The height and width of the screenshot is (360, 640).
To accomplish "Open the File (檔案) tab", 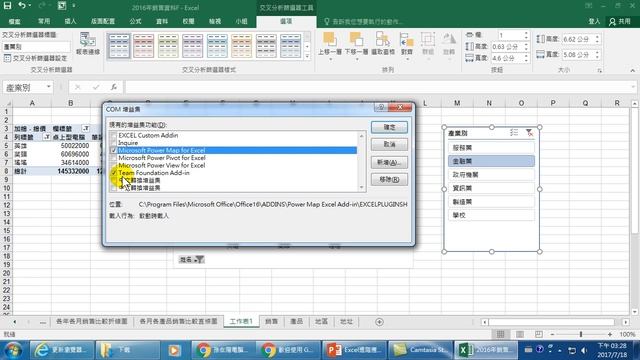I will [x=14, y=21].
